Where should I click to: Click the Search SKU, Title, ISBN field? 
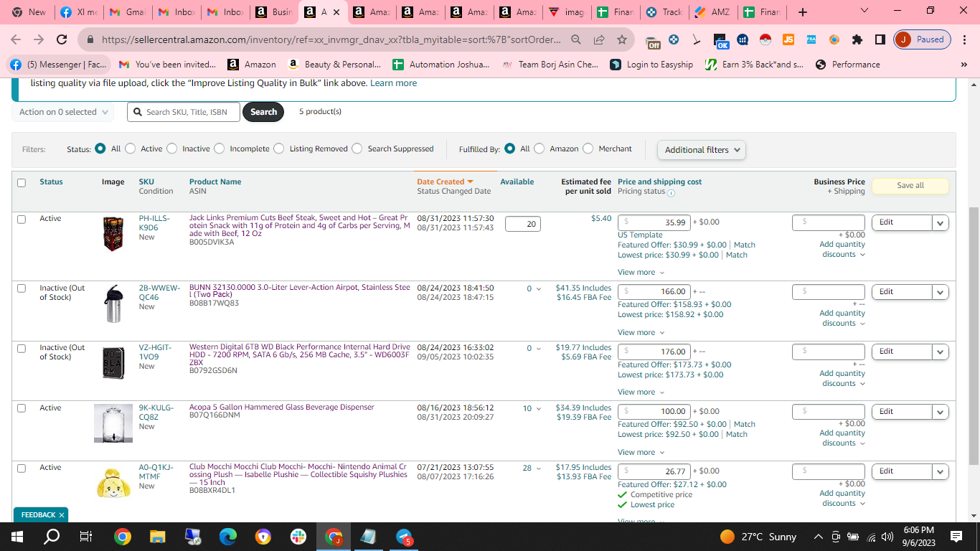point(184,112)
